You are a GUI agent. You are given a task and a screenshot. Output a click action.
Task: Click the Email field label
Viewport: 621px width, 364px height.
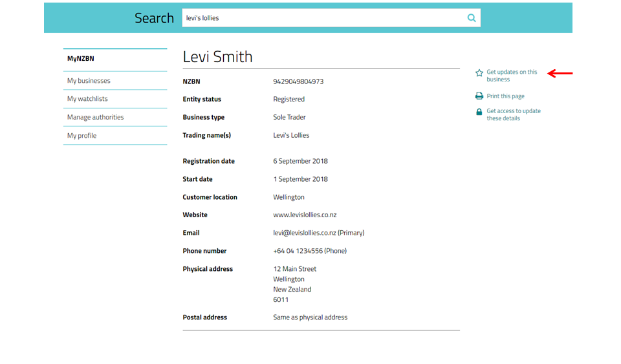pyautogui.click(x=191, y=233)
